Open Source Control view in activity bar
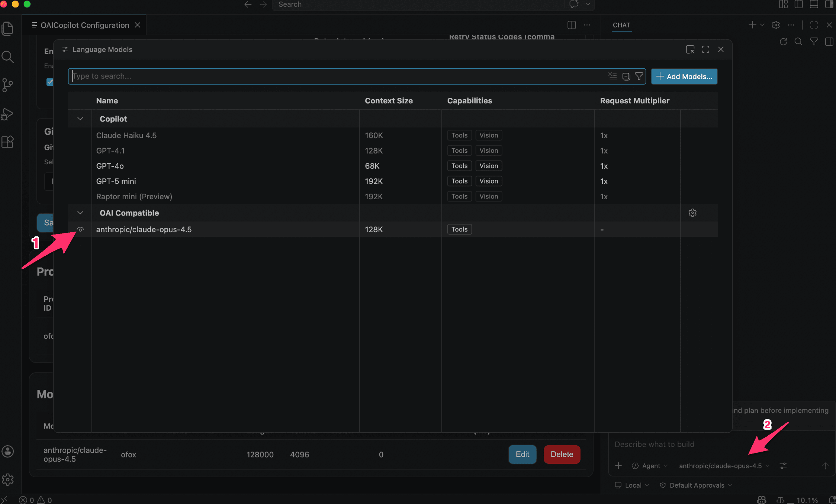This screenshot has height=504, width=836. (8, 85)
